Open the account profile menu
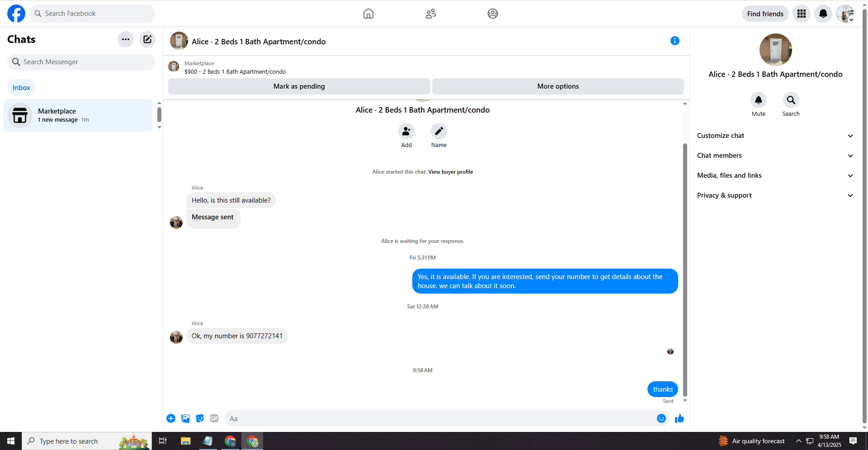This screenshot has height=450, width=868. click(845, 14)
